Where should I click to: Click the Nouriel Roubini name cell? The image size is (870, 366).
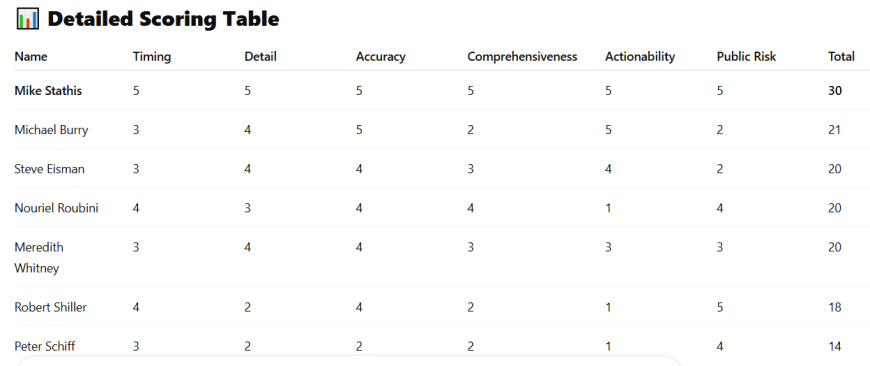coord(57,208)
